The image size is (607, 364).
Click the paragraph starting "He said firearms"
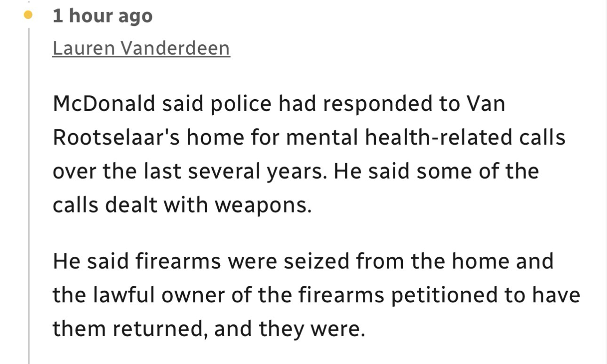pyautogui.click(x=315, y=295)
